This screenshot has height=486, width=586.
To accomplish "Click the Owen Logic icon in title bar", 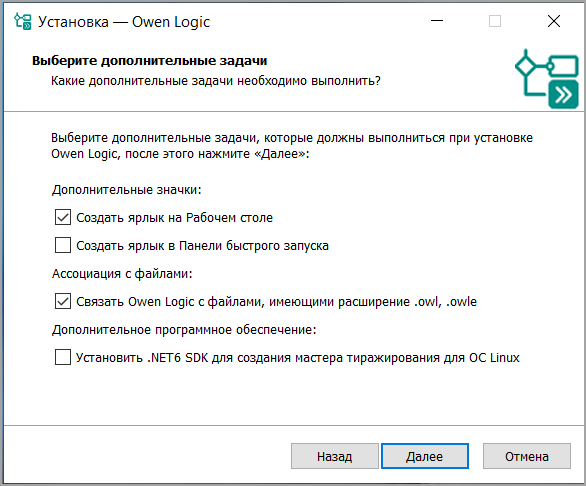I will coord(23,22).
